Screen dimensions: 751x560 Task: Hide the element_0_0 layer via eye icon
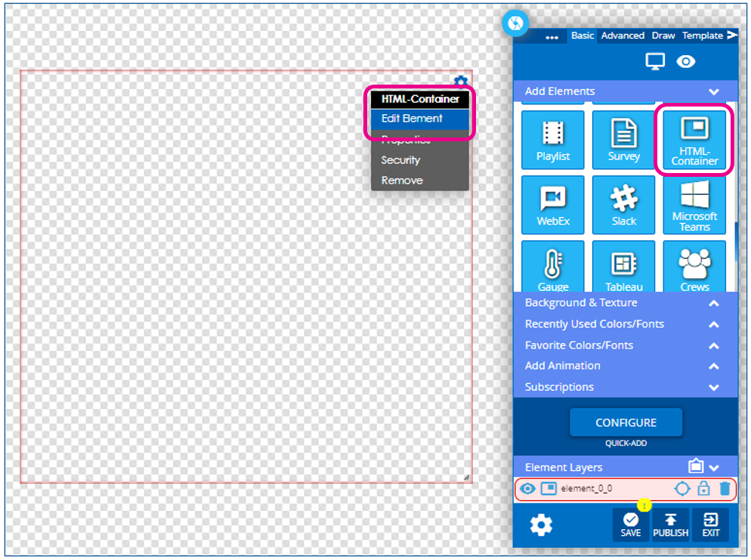click(527, 489)
